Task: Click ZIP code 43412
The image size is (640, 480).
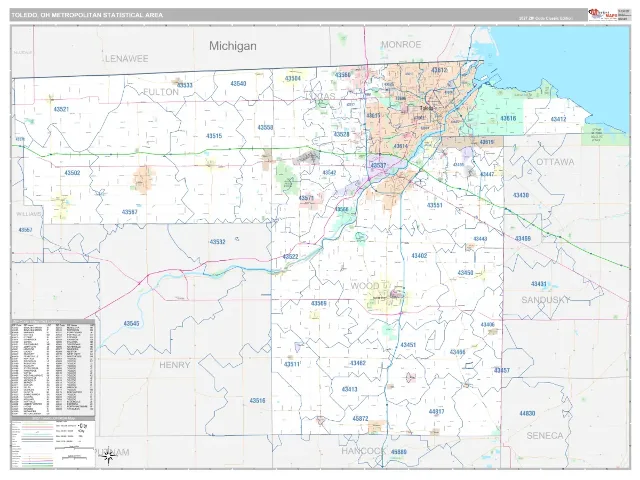Action: [558, 119]
